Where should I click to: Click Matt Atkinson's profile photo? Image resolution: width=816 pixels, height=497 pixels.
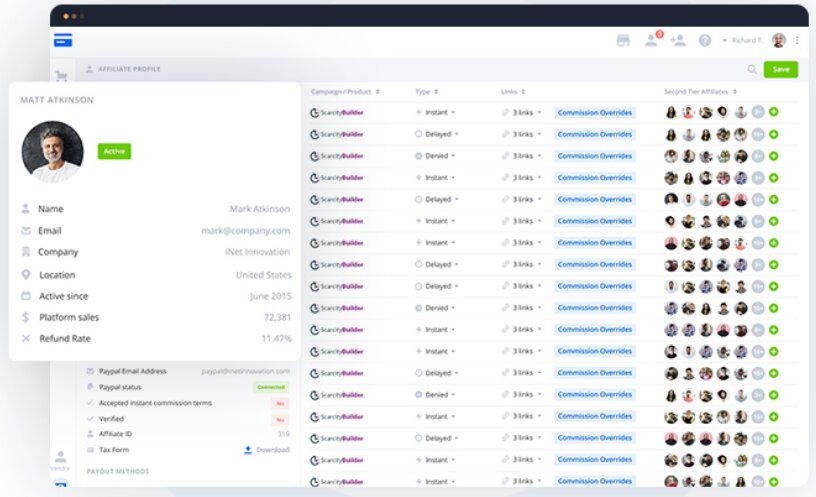tap(53, 152)
